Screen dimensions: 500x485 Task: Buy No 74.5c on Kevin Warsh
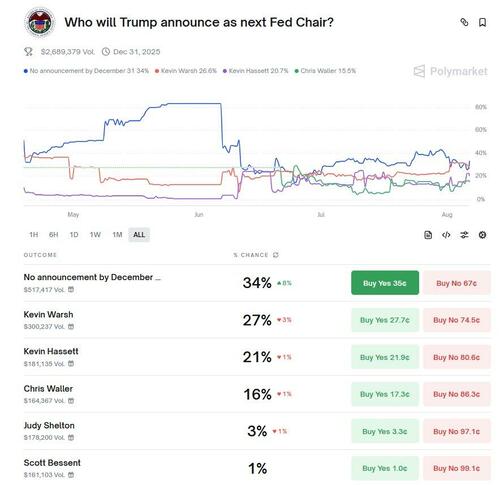click(x=457, y=320)
